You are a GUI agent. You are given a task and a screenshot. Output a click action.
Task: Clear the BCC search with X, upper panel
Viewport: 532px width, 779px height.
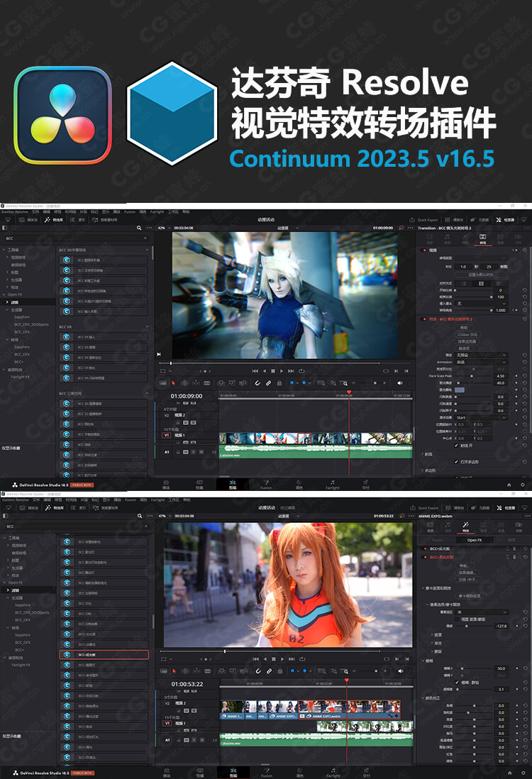(x=145, y=238)
